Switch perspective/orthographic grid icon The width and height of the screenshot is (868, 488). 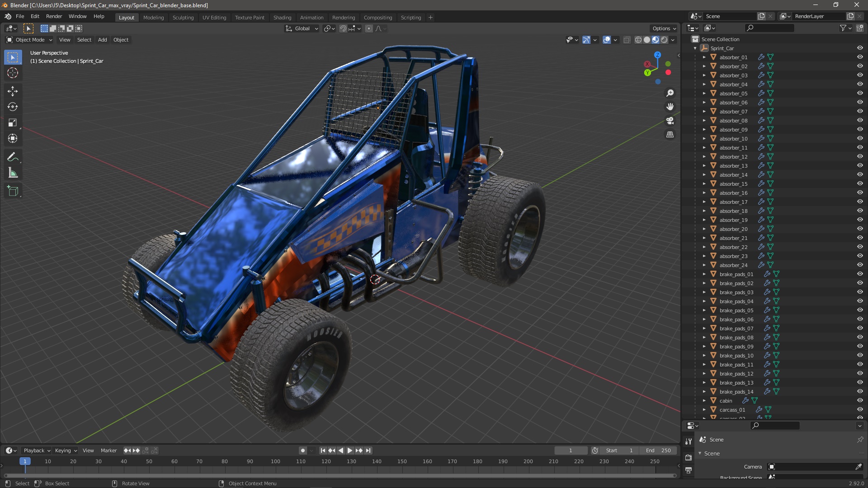coord(670,135)
